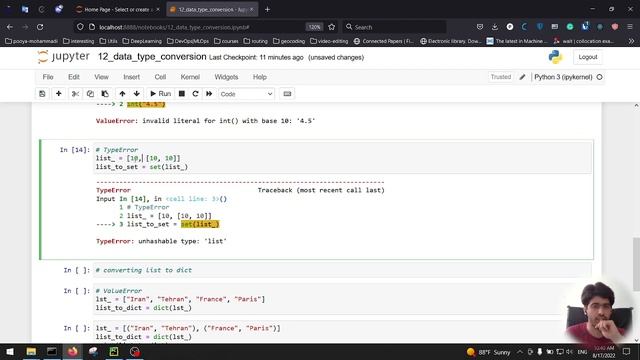Insert a cell below with plus icon
This screenshot has width=640, height=360.
pyautogui.click(x=59, y=94)
